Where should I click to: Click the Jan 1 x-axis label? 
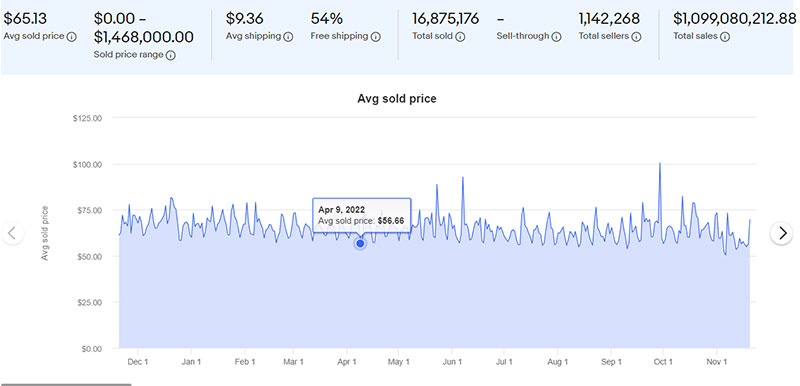(191, 362)
